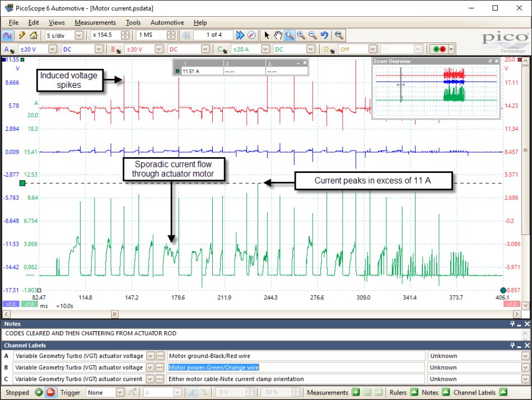
Task: Select the zoom-out magnifier tool
Action: [312, 35]
